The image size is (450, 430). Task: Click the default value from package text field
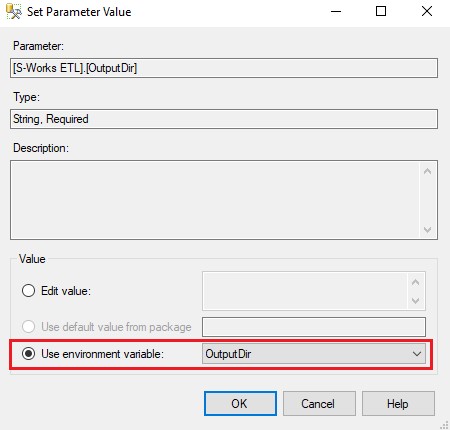pyautogui.click(x=314, y=327)
